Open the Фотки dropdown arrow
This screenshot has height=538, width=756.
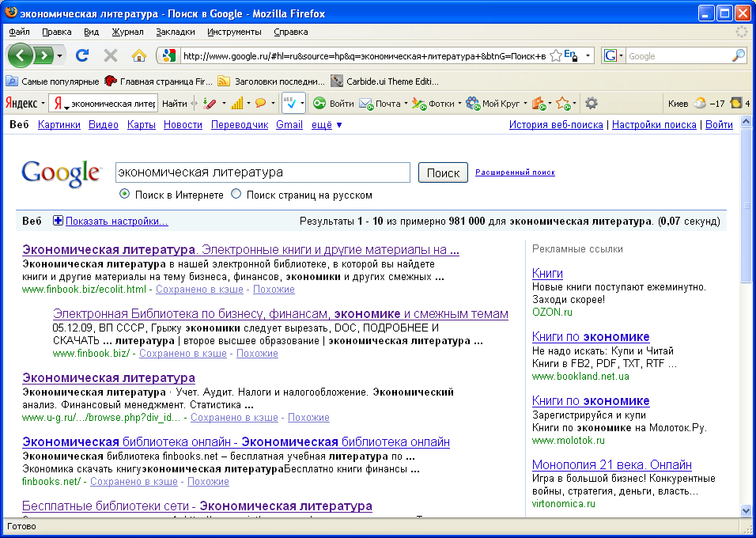[459, 104]
